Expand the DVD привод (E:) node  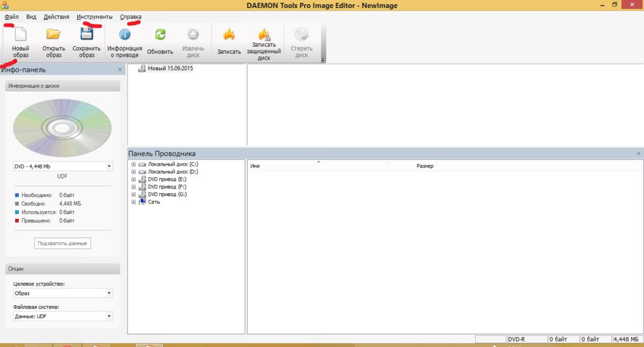(133, 179)
